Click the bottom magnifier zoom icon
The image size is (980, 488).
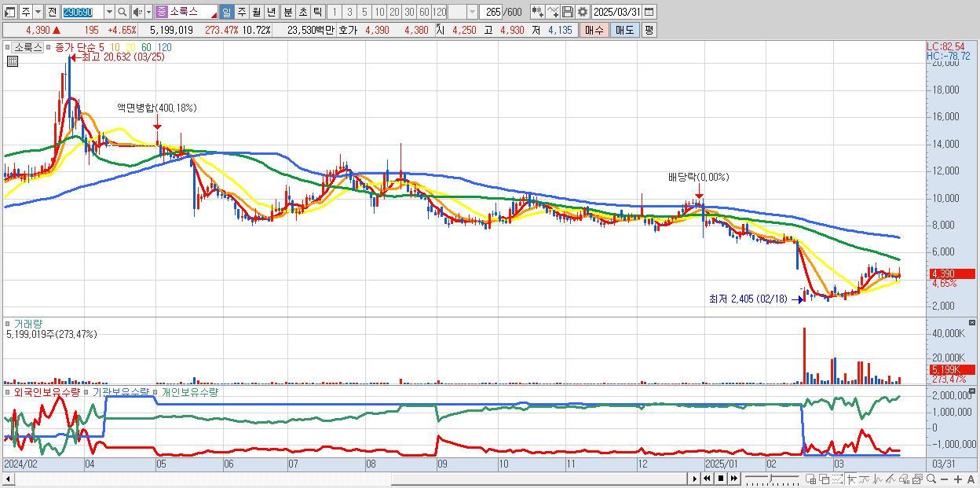[931, 479]
